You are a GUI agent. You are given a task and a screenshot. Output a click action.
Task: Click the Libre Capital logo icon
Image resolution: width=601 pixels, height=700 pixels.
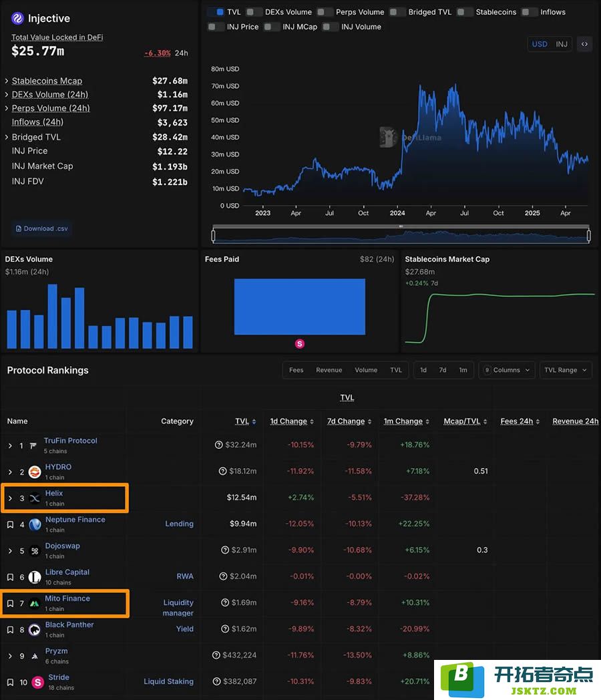pyautogui.click(x=35, y=577)
